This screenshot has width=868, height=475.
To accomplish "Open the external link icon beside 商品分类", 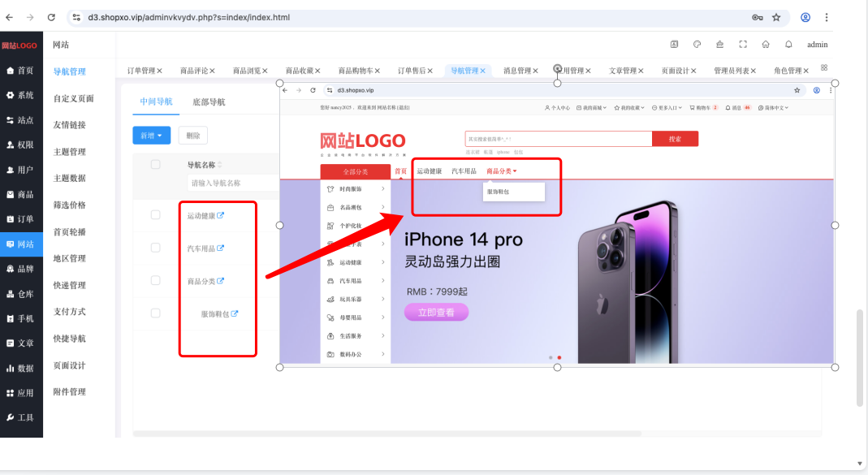I will pos(220,281).
